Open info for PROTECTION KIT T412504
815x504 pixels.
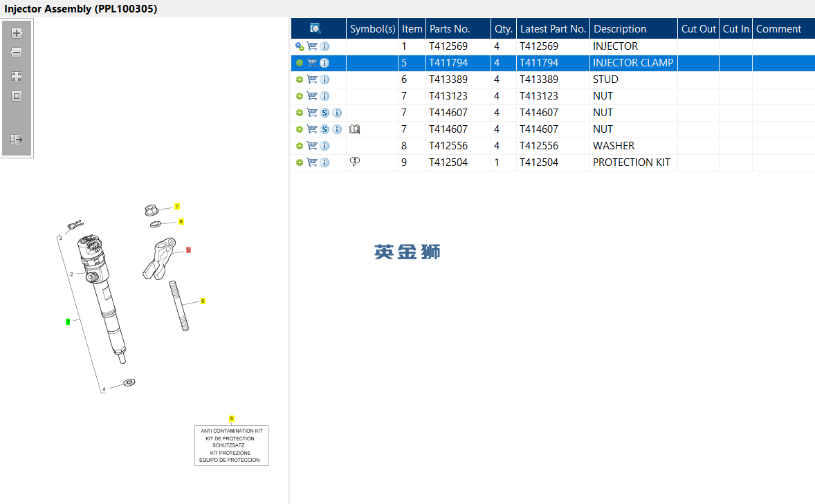point(325,162)
